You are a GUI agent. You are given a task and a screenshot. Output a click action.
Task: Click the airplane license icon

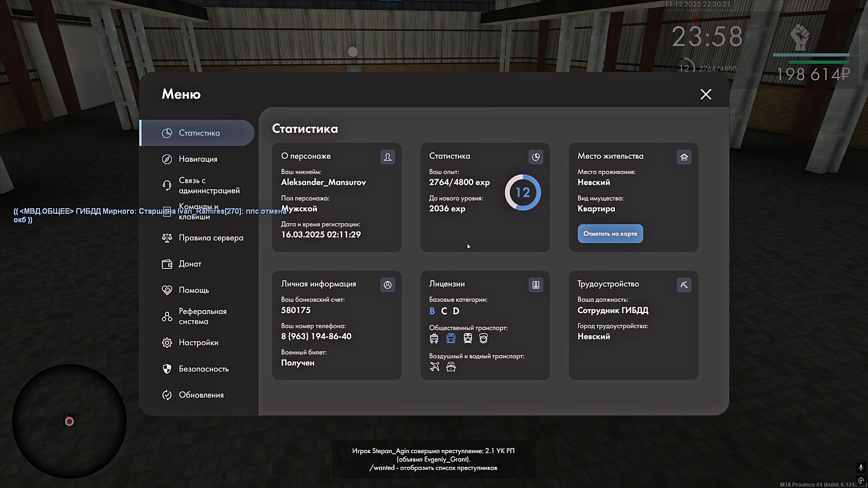(434, 366)
